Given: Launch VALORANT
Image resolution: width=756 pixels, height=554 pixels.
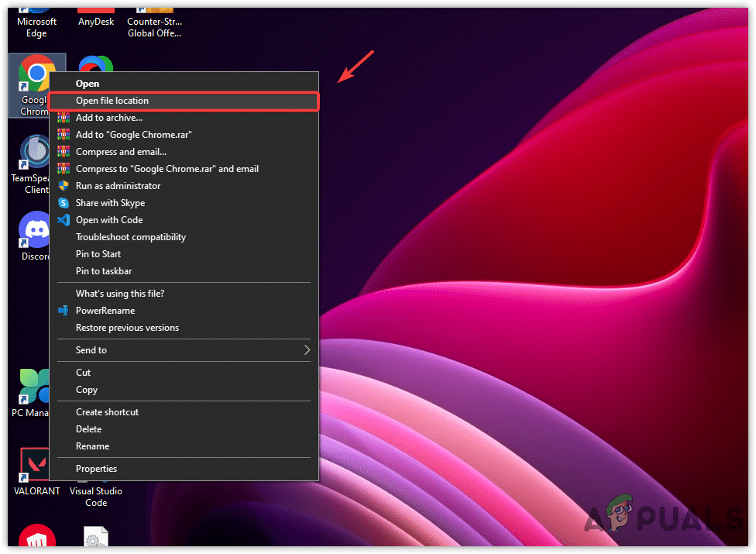Looking at the screenshot, I should coord(36,465).
